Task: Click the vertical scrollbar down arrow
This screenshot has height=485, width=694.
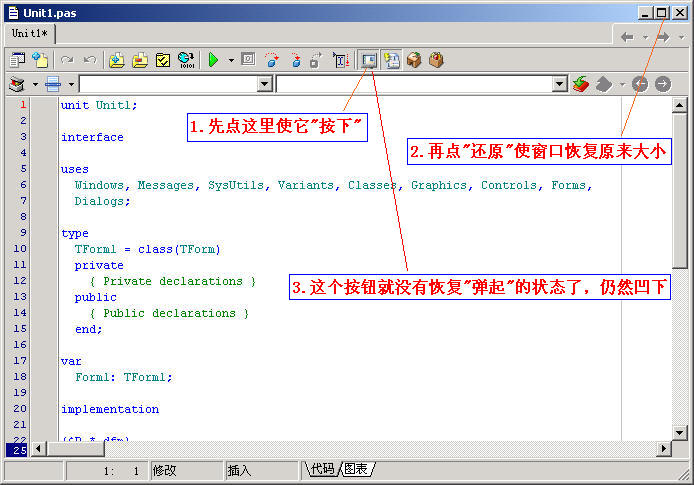Action: click(679, 432)
